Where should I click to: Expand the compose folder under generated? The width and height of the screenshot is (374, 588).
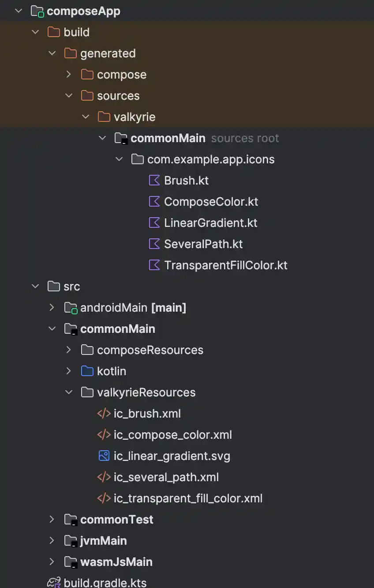69,75
